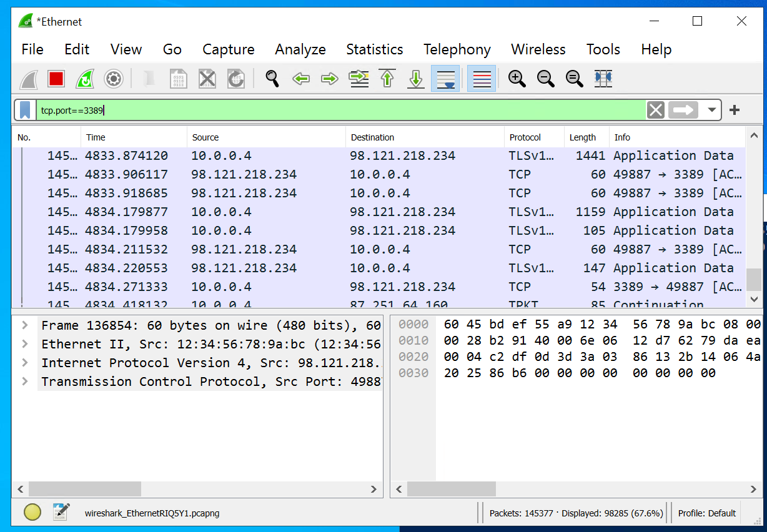The image size is (767, 532).
Task: Toggle packet list colorization
Action: pos(481,79)
